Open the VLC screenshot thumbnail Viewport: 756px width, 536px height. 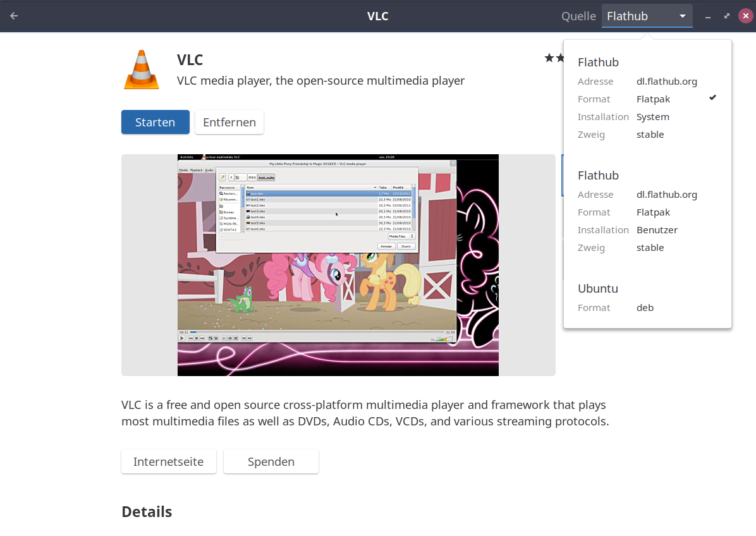click(x=338, y=265)
